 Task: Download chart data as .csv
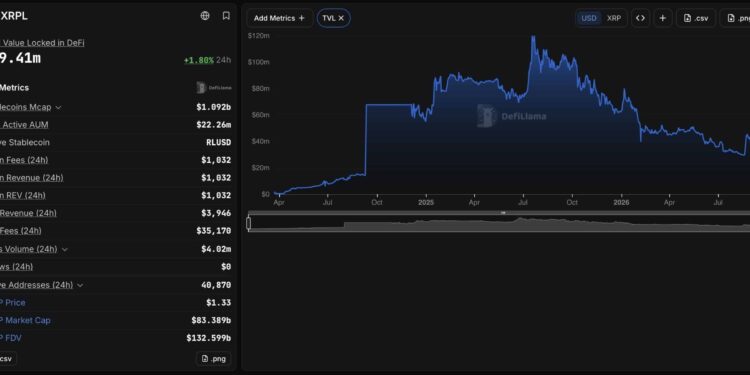[696, 18]
